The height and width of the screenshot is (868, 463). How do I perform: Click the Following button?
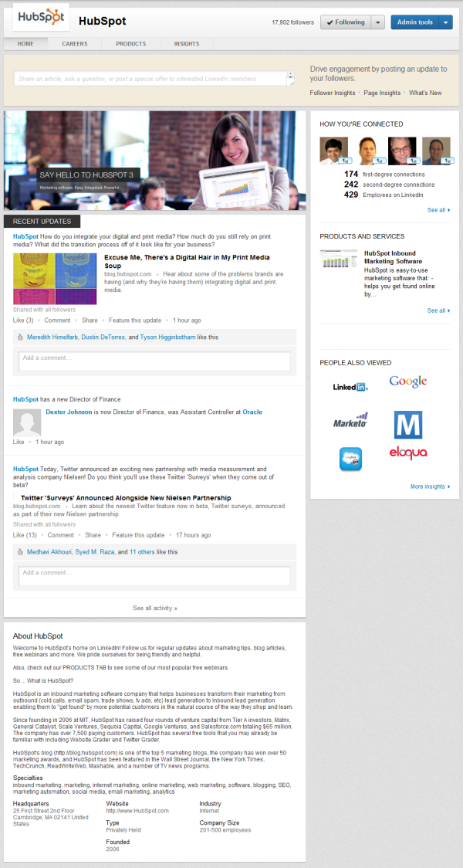point(345,22)
